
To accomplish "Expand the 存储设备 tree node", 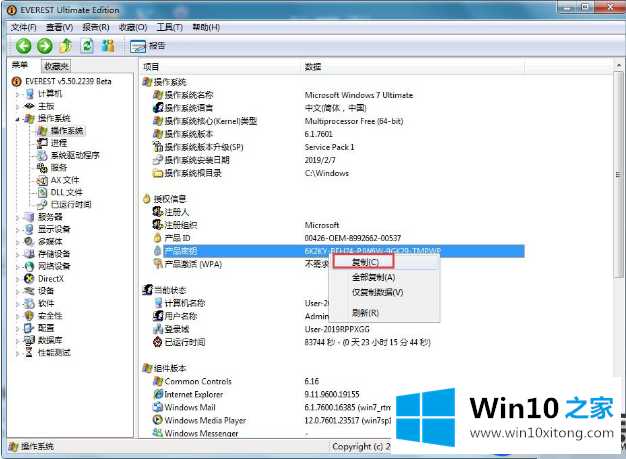I will tap(17, 255).
